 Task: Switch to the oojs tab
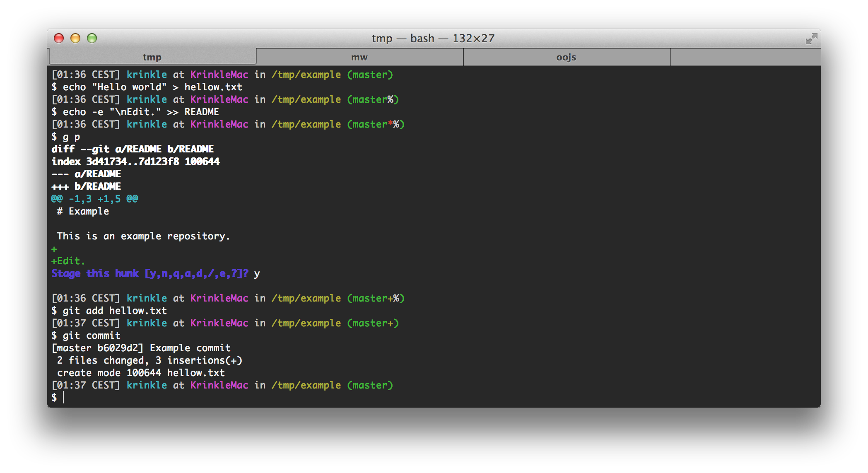(566, 57)
